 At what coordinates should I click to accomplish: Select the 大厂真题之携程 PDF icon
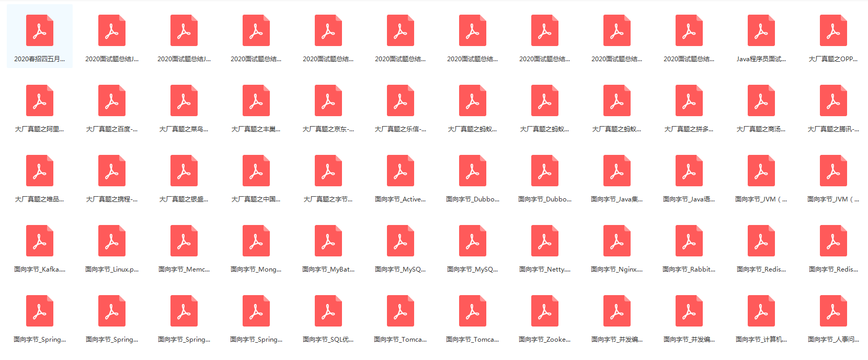112,171
